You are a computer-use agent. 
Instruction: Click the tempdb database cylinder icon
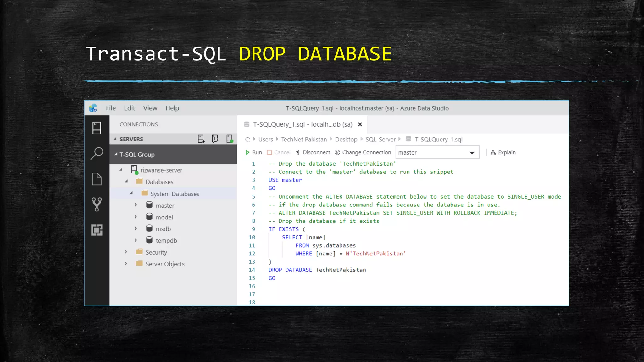149,240
